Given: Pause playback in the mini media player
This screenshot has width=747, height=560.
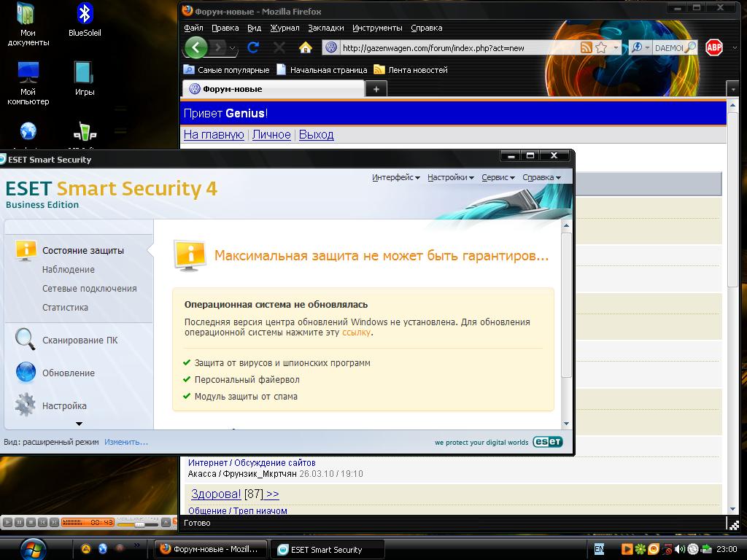Looking at the screenshot, I should [x=19, y=522].
